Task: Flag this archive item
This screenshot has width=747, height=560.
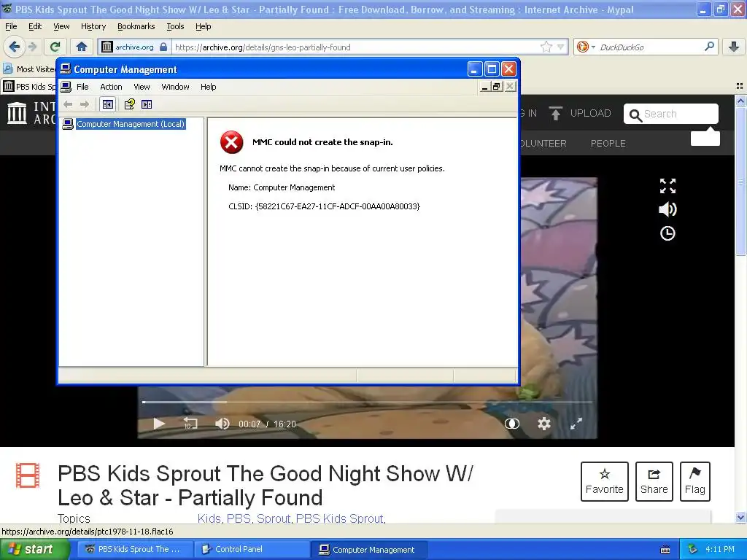Action: (x=695, y=481)
